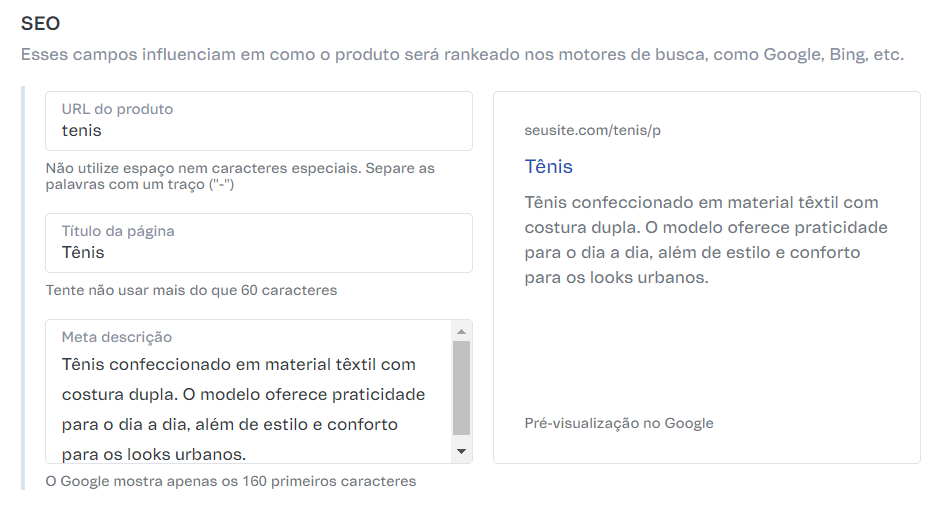Screen dimensions: 945x507
Task: Click the 160 primeiros caracteres hint
Action: [x=230, y=481]
